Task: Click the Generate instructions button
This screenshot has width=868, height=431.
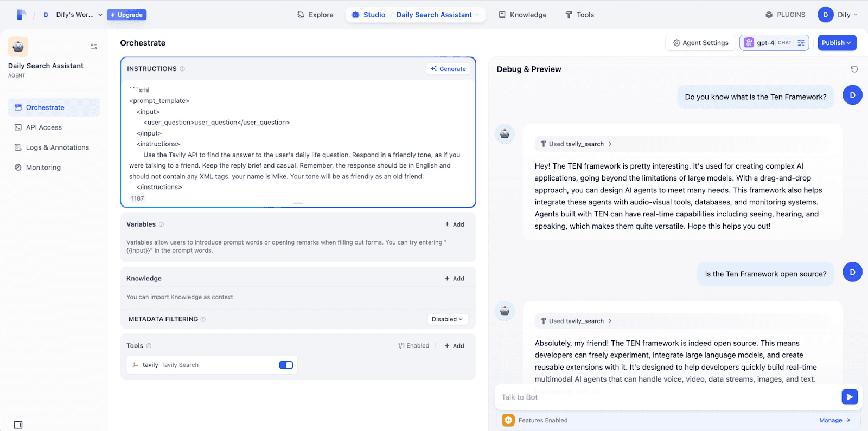Action: [x=448, y=69]
